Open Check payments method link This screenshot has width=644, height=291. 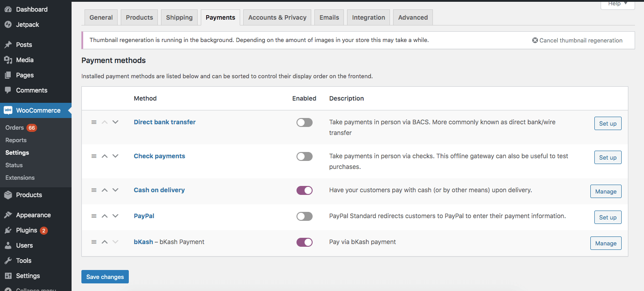click(159, 156)
